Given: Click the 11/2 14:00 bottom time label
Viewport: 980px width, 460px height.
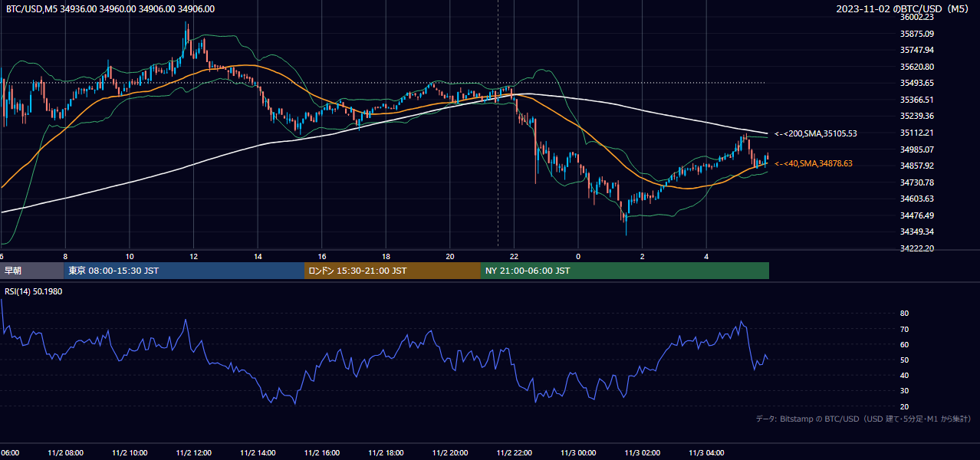Looking at the screenshot, I should 258,452.
